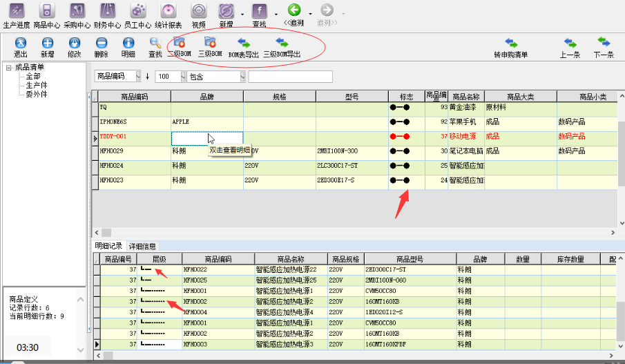Sort by 型号 column header
The image size is (625, 364).
(352, 97)
